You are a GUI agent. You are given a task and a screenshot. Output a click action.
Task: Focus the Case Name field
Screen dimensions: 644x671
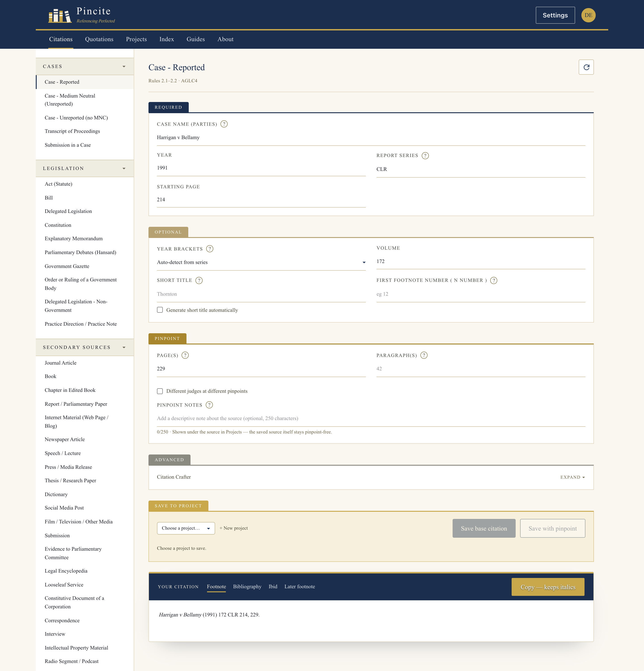[x=371, y=138]
